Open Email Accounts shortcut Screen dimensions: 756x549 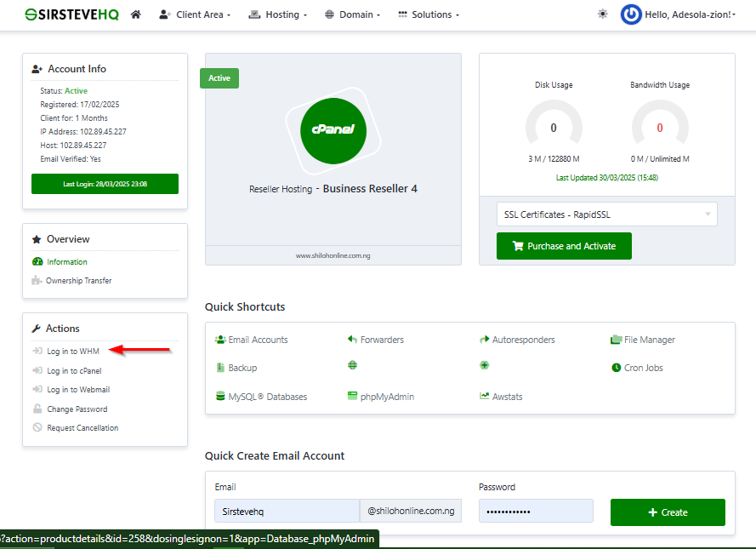click(252, 340)
